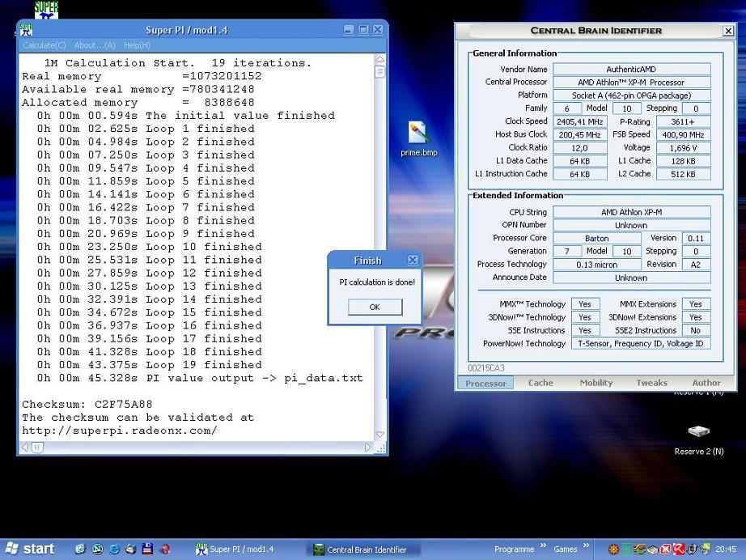The height and width of the screenshot is (560, 746).
Task: Click the Platform Socket A field
Action: tap(631, 95)
